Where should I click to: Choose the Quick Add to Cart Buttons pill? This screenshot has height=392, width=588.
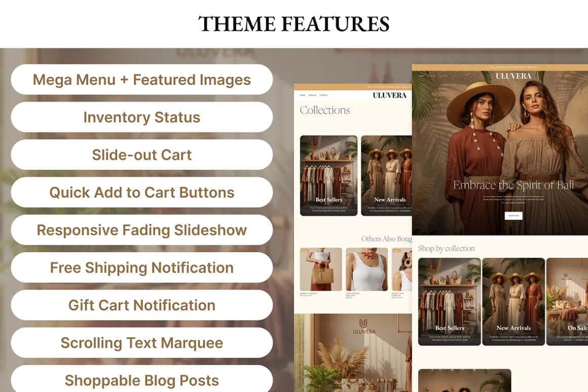142,192
